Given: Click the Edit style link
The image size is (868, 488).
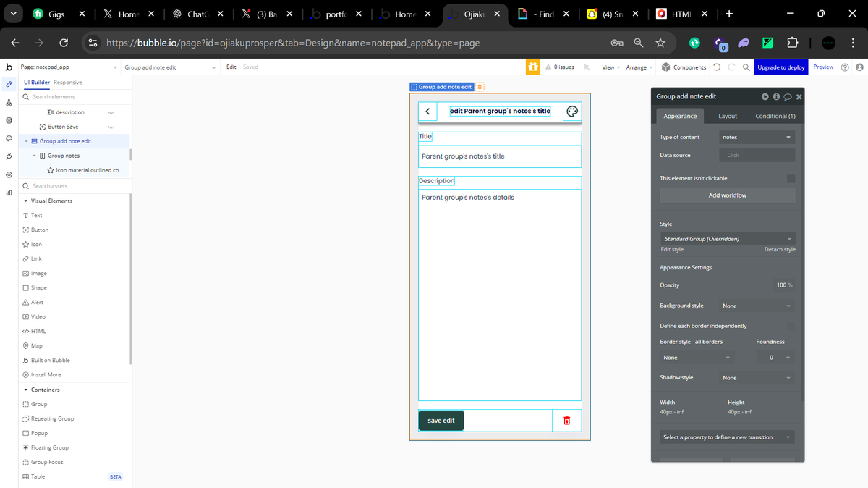Looking at the screenshot, I should point(672,249).
